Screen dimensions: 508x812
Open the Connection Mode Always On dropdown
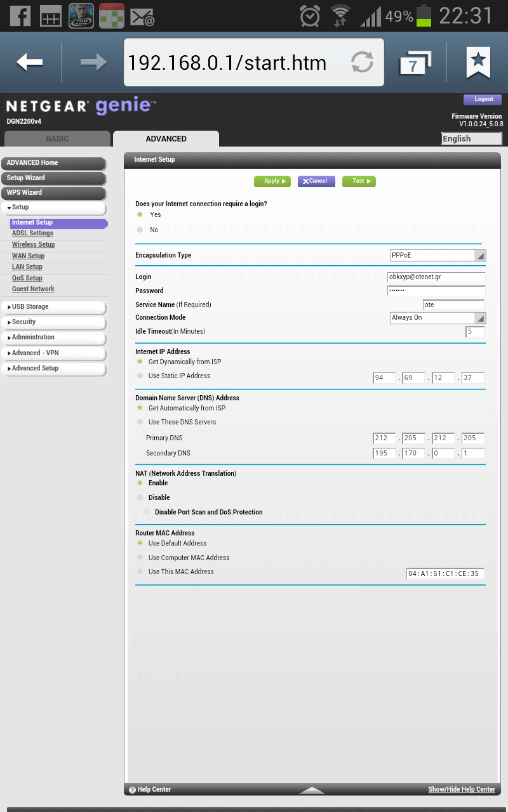point(438,318)
